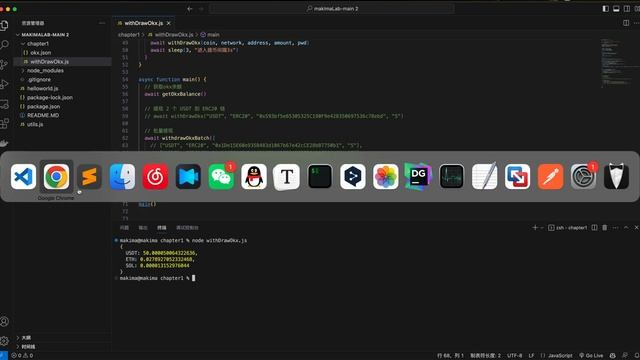Click Go Live in status bar
640x360 pixels.
tap(591, 356)
